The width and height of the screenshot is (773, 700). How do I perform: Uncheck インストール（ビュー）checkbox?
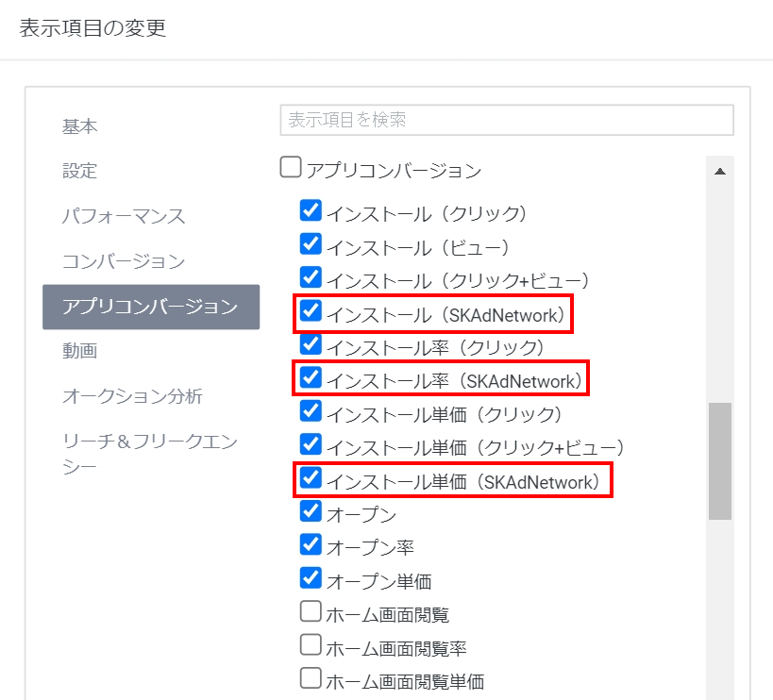click(311, 243)
